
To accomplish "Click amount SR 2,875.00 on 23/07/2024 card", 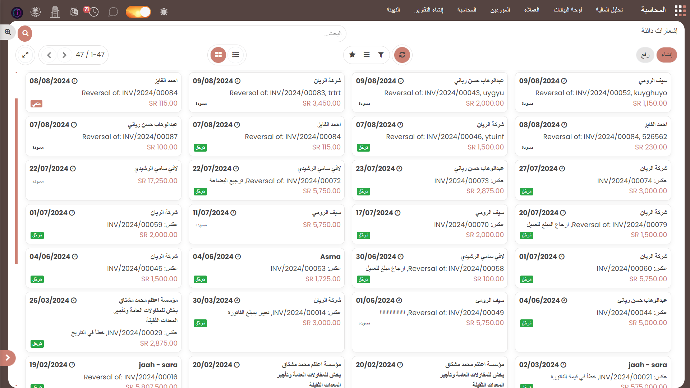I will point(485,191).
